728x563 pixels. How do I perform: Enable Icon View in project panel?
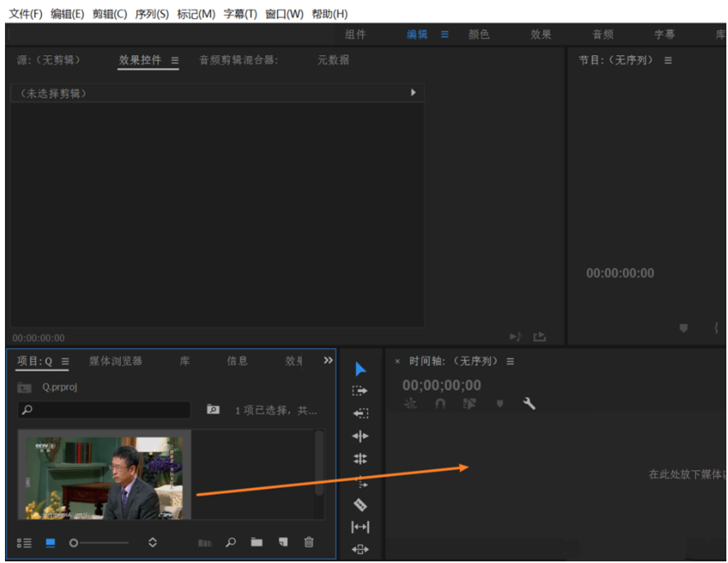click(49, 542)
